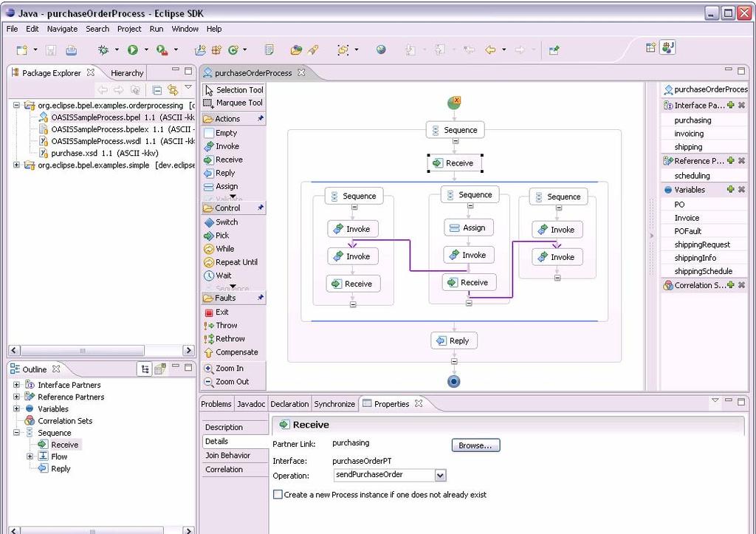The width and height of the screenshot is (756, 534).
Task: Click Zoom Out in the palette
Action: [226, 382]
